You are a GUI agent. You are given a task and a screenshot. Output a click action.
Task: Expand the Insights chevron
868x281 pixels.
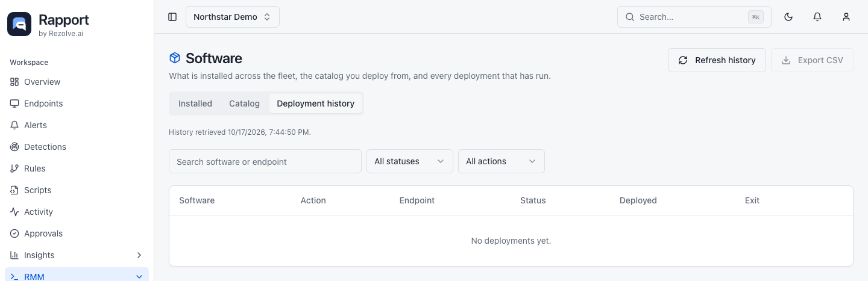point(139,255)
